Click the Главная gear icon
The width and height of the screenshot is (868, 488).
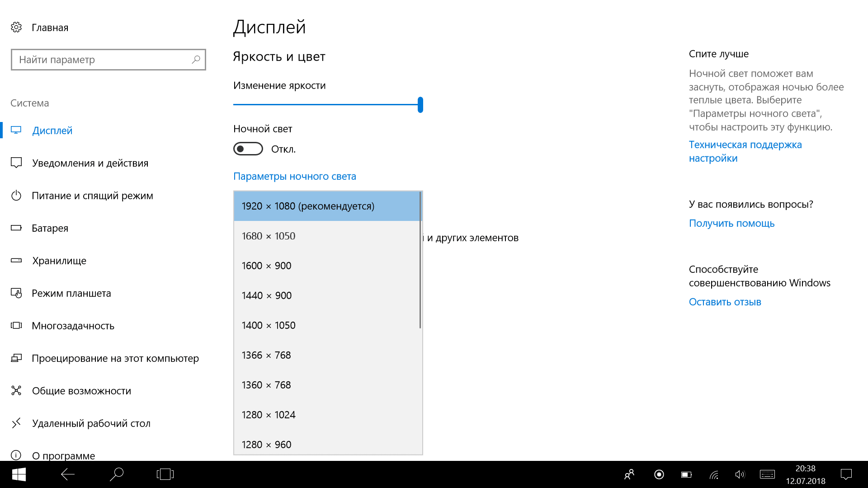[16, 28]
